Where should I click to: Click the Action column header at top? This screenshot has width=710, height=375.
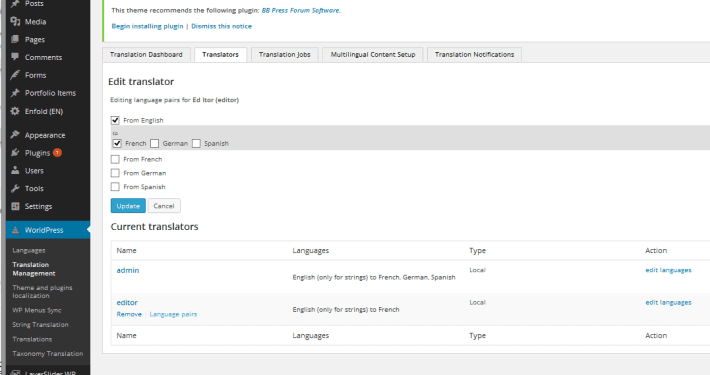[656, 250]
